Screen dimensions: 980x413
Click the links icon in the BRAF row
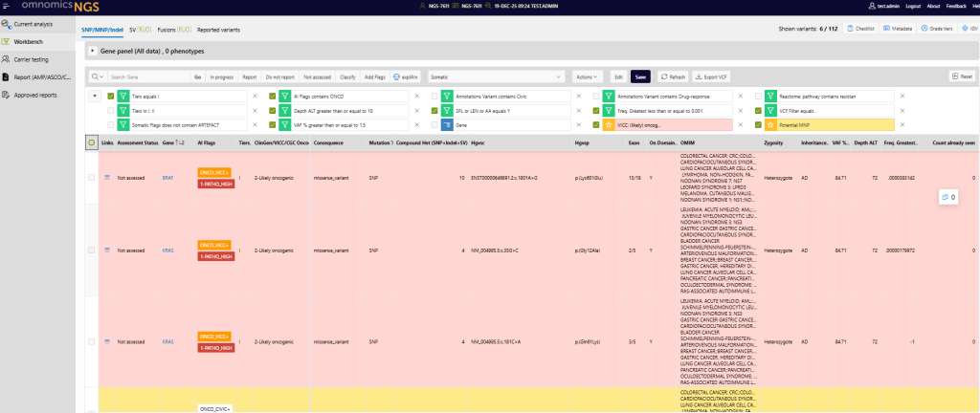[x=107, y=177]
